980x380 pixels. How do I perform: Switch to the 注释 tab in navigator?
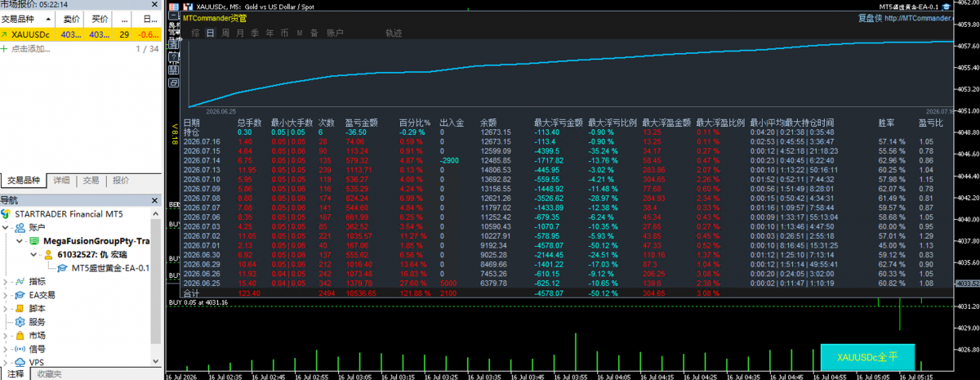coord(15,373)
